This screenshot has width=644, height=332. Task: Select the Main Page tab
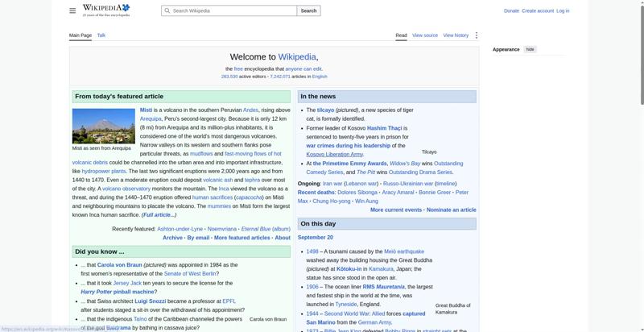click(x=80, y=35)
